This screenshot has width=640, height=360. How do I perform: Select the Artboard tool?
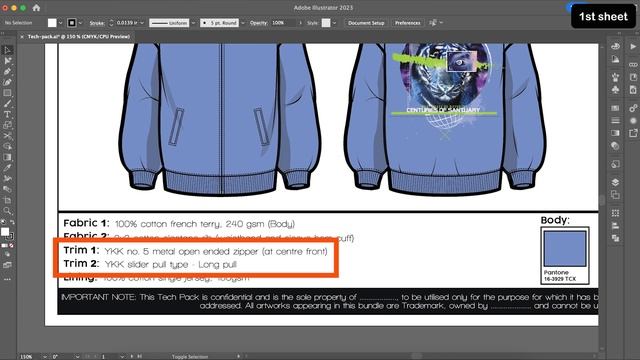[7, 200]
